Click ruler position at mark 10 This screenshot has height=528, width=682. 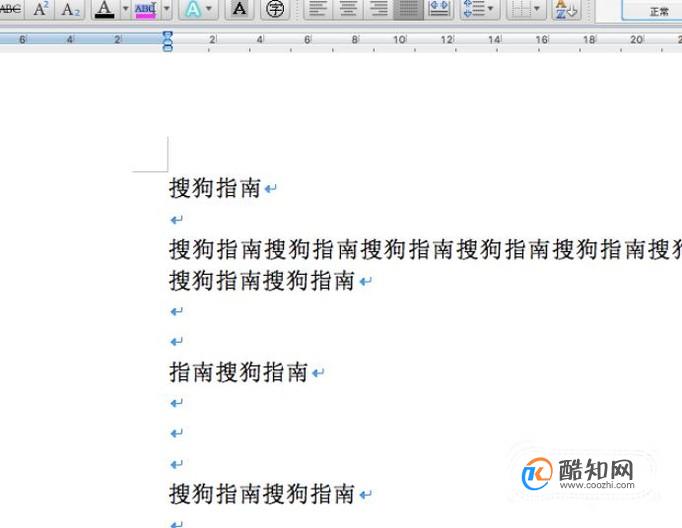click(400, 40)
